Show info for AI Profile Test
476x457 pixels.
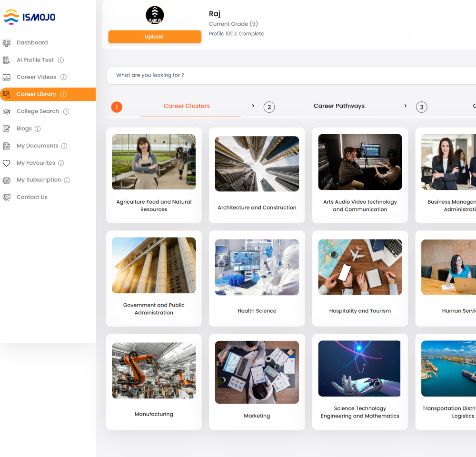click(x=61, y=60)
